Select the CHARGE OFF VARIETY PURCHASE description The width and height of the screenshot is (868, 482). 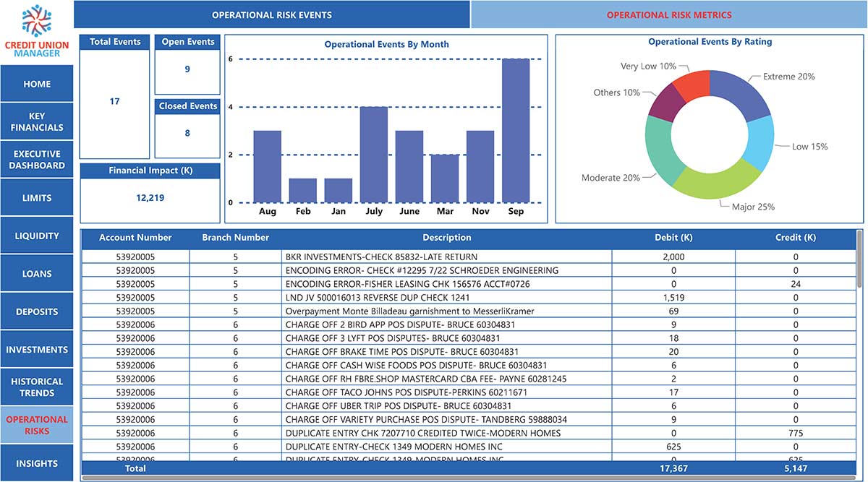(426, 420)
